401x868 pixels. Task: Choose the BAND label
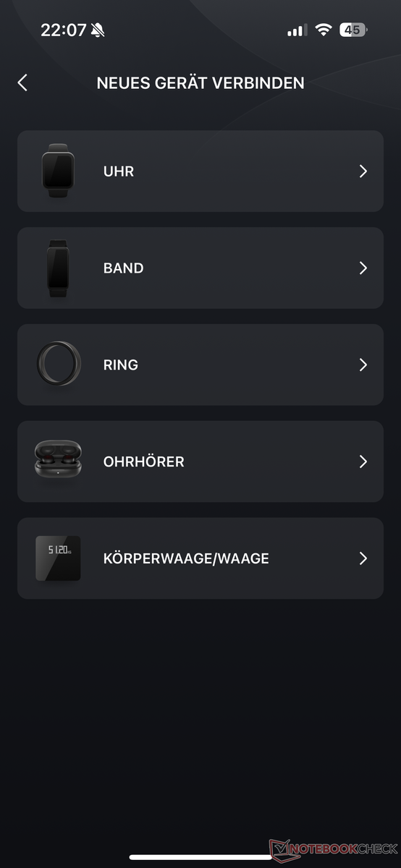123,268
